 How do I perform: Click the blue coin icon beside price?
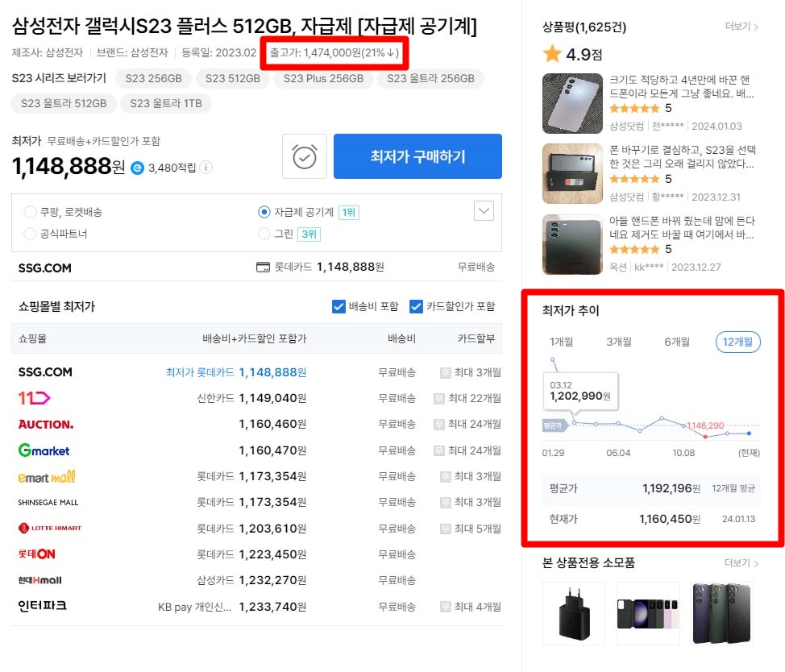(137, 168)
